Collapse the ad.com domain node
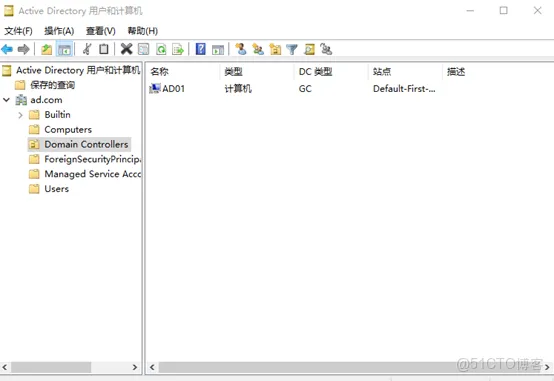The image size is (554, 381). click(6, 100)
